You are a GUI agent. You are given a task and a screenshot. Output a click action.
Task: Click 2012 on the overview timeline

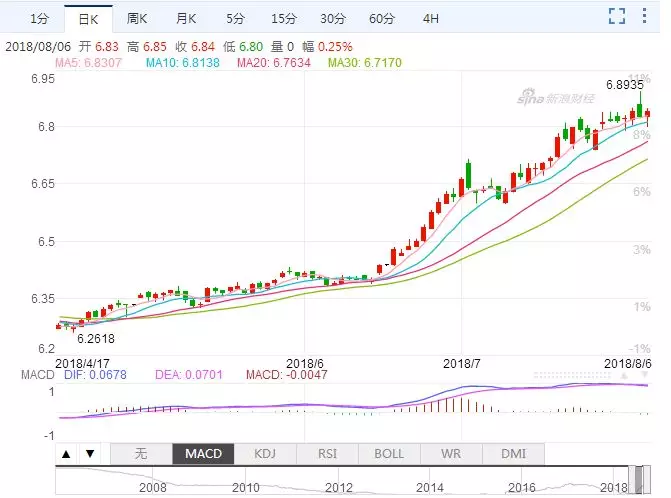click(339, 487)
